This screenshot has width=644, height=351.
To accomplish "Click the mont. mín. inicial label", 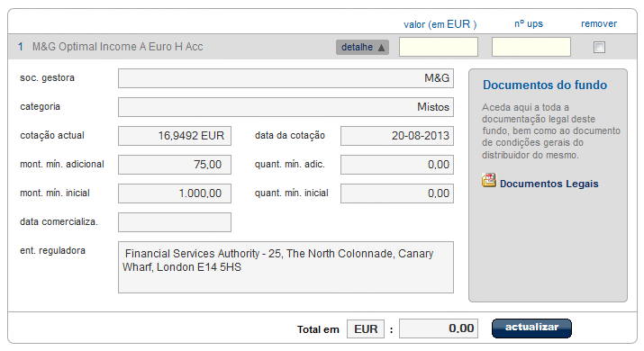I will point(55,193).
